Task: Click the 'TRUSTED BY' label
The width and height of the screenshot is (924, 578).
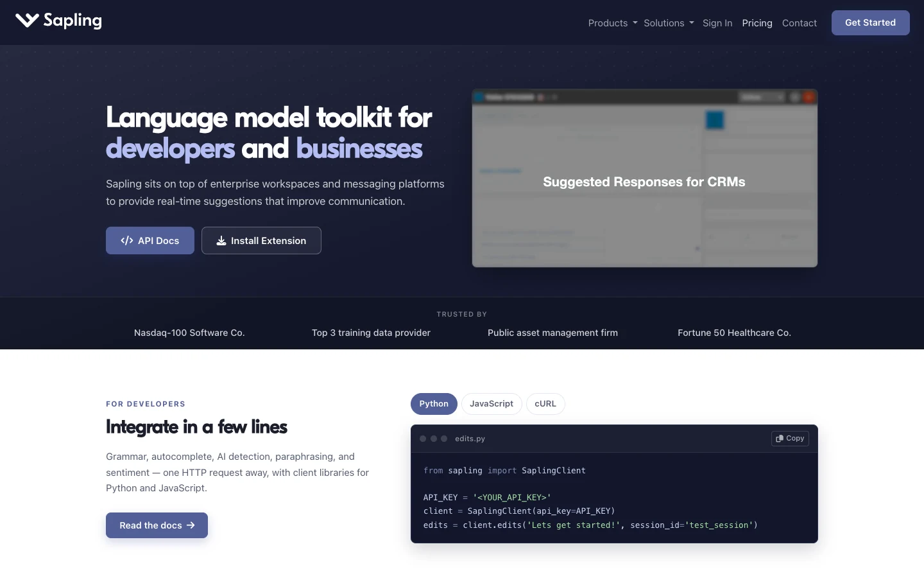Action: pos(462,314)
